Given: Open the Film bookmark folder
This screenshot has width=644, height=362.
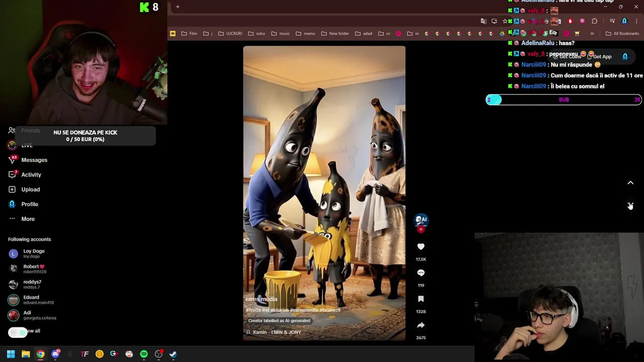Looking at the screenshot, I should pyautogui.click(x=189, y=34).
